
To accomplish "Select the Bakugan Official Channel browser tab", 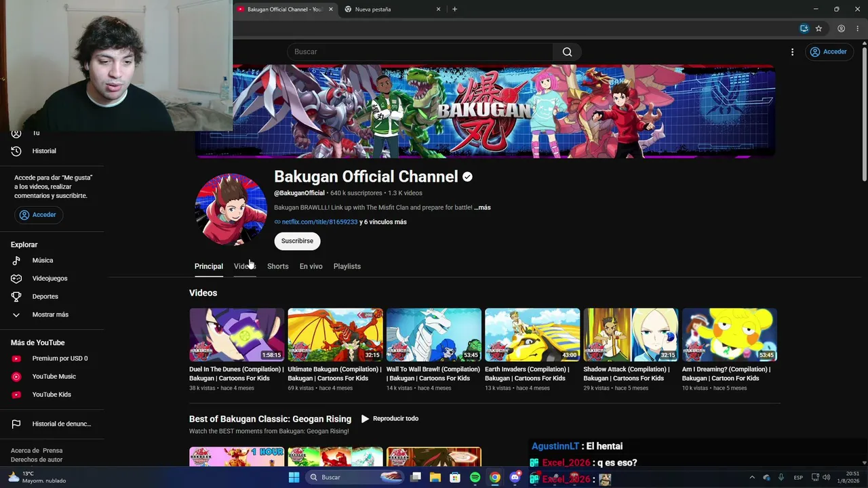I will [285, 9].
